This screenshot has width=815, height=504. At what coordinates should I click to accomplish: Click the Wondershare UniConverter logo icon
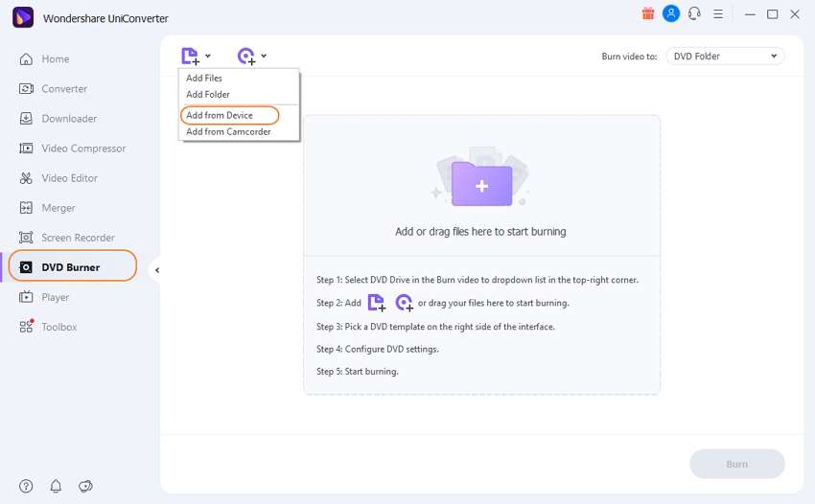point(23,17)
